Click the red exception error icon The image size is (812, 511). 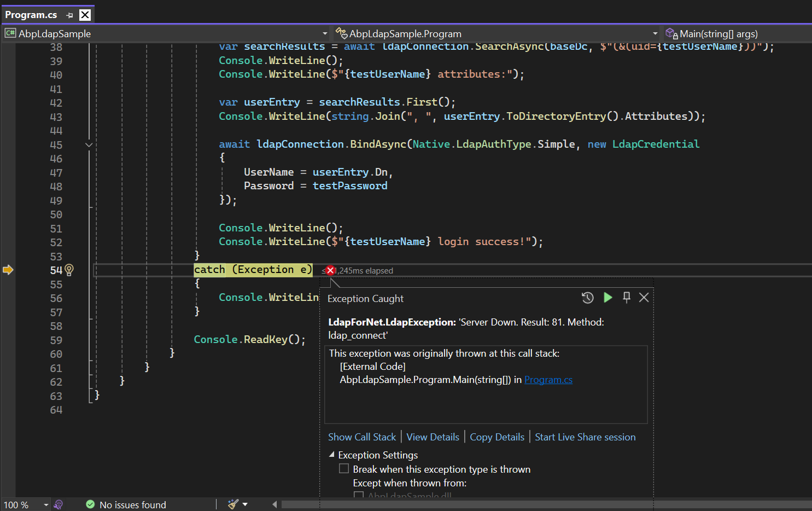click(330, 270)
